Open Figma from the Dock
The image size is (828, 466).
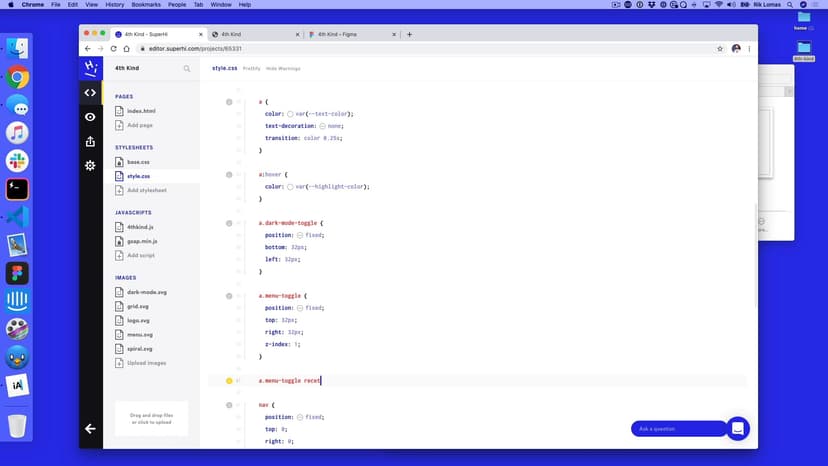[x=17, y=273]
